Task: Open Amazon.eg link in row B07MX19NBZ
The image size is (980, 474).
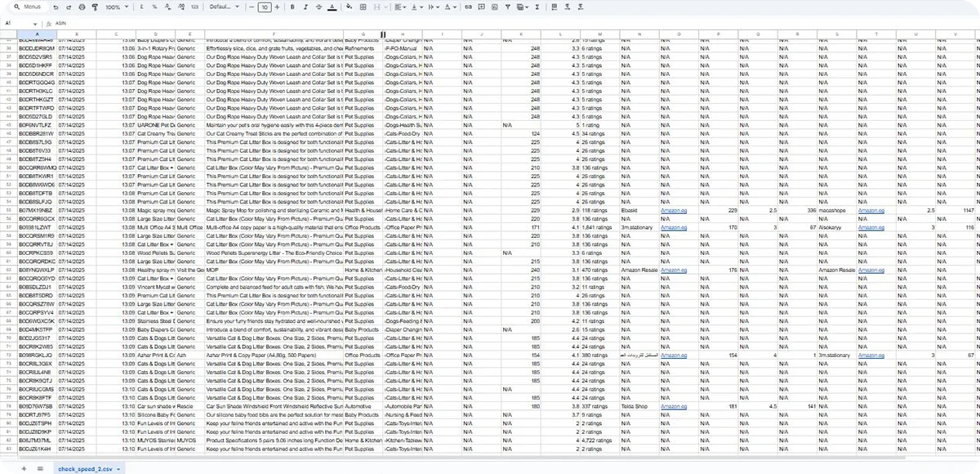Action: (x=675, y=210)
